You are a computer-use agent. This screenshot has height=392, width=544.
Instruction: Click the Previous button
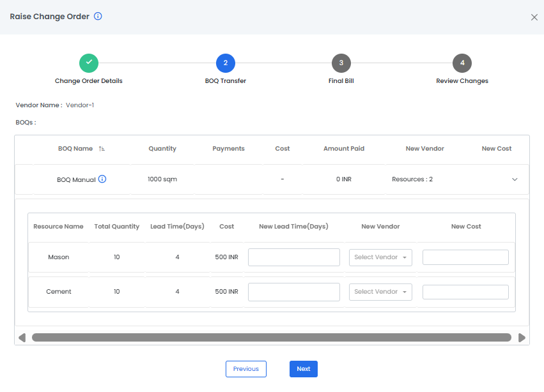coord(245,369)
